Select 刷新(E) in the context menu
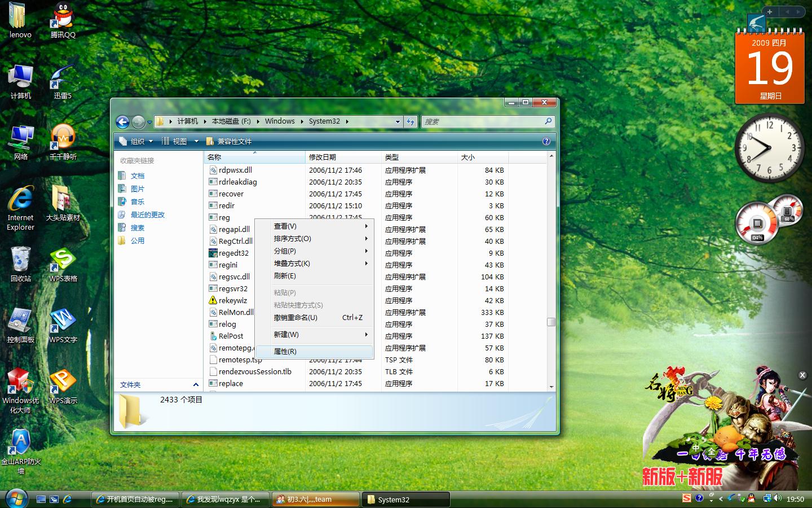This screenshot has width=812, height=508. coord(285,276)
